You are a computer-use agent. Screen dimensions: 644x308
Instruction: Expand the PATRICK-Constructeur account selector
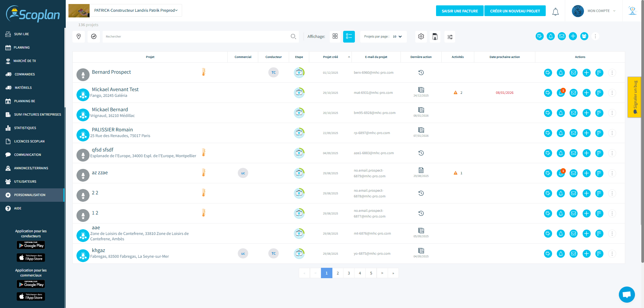pos(136,10)
